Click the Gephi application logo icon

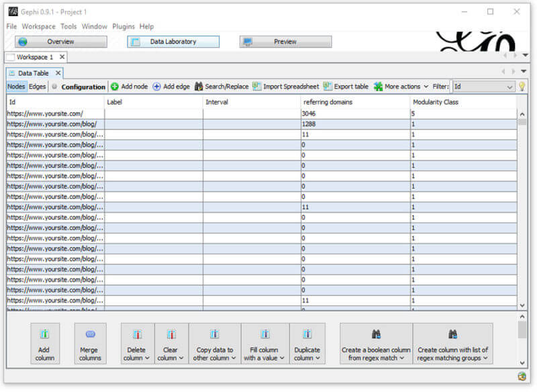[13, 11]
